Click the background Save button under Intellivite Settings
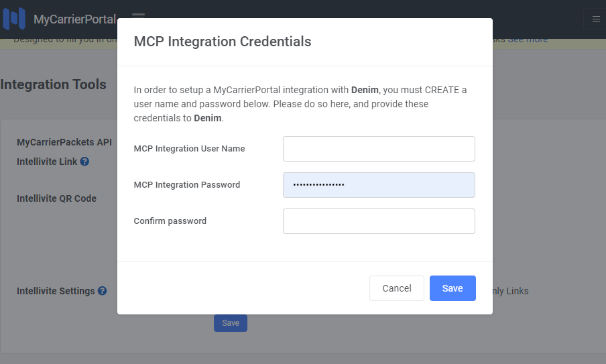The image size is (606, 364). (231, 323)
